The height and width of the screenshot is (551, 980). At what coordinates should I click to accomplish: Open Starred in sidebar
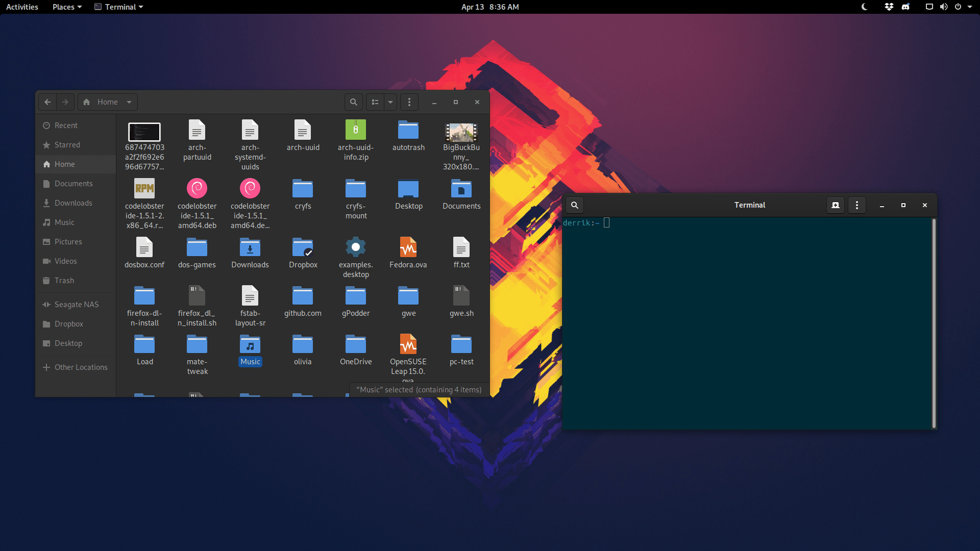(76, 145)
